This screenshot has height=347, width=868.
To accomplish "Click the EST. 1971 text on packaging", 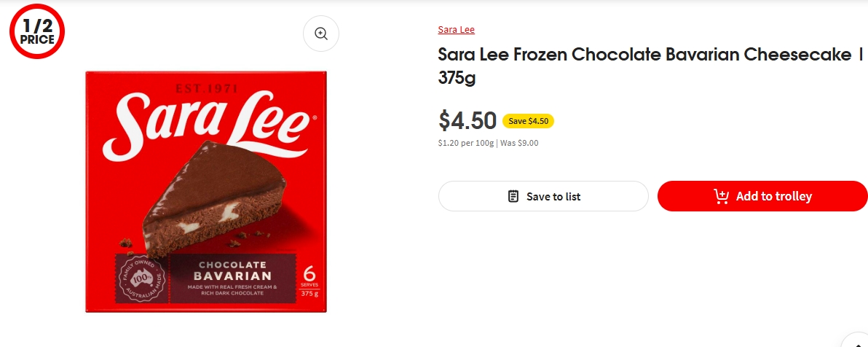I will (206, 89).
